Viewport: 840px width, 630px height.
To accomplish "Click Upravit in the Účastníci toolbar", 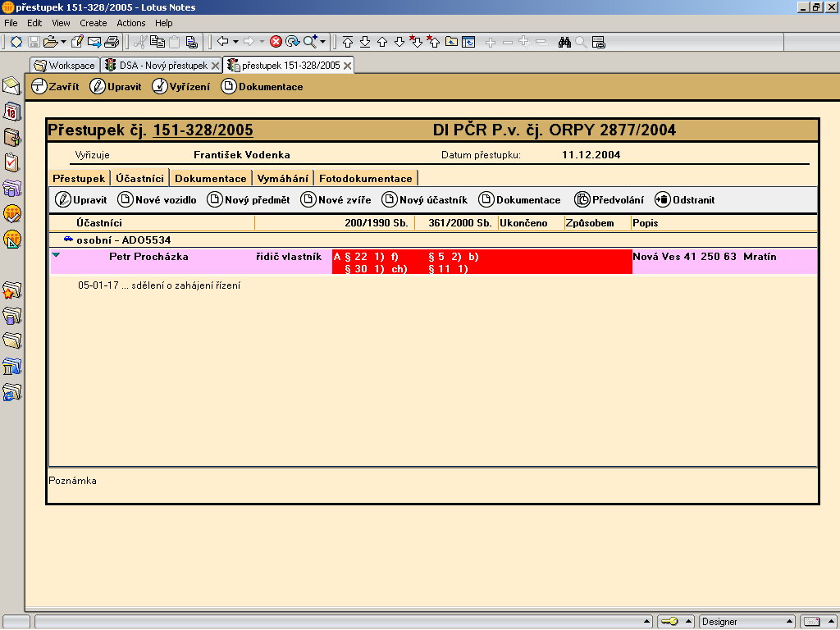I will [x=81, y=200].
